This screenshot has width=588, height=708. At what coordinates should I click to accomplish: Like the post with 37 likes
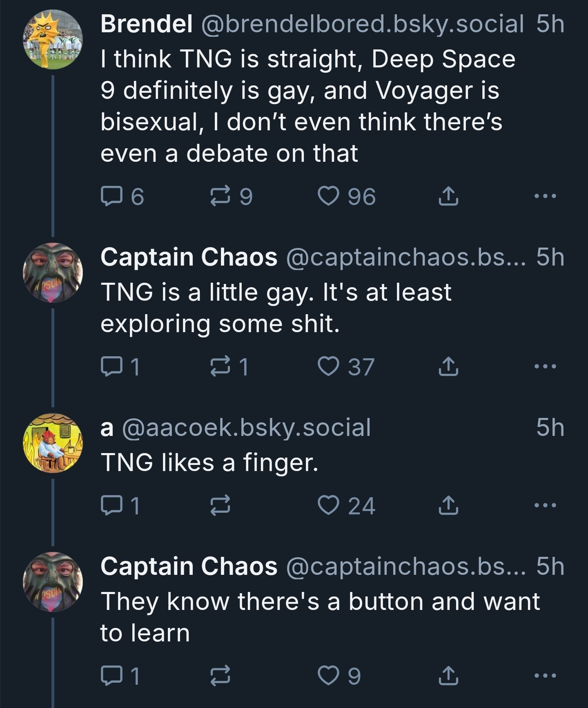[329, 366]
